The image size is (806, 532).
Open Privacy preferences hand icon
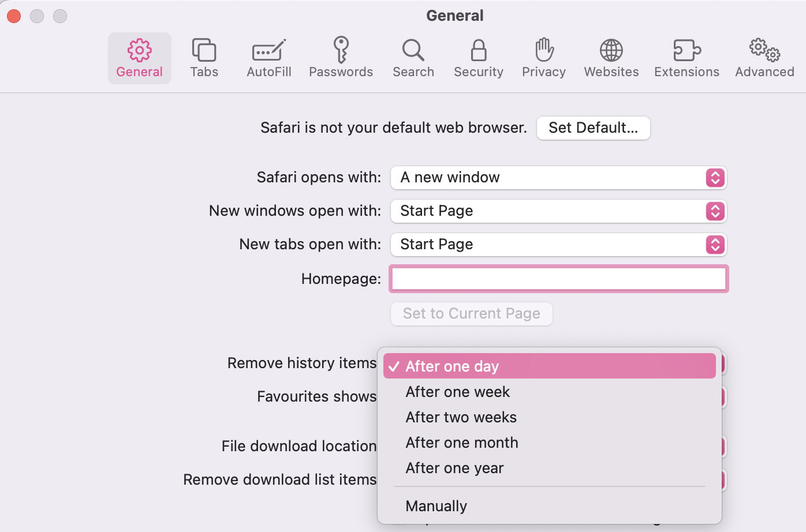pos(544,50)
